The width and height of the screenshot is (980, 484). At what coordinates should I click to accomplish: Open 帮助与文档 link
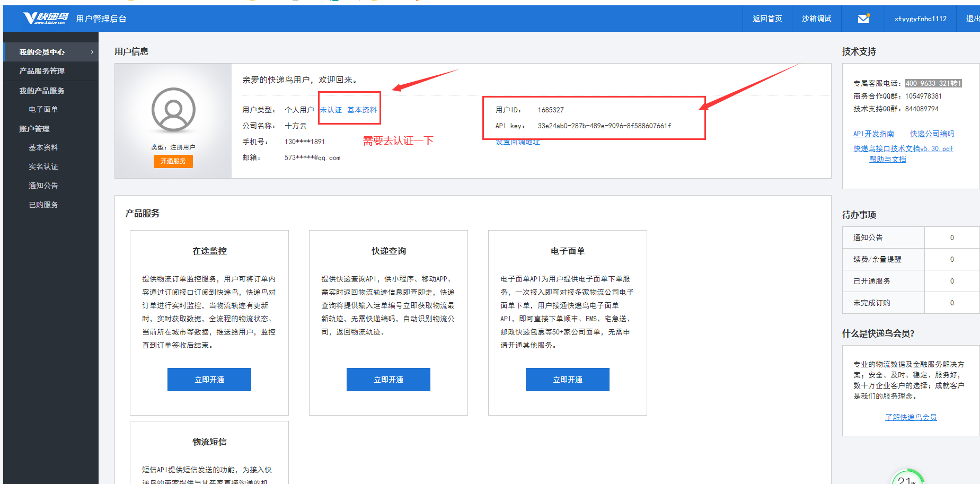point(888,159)
